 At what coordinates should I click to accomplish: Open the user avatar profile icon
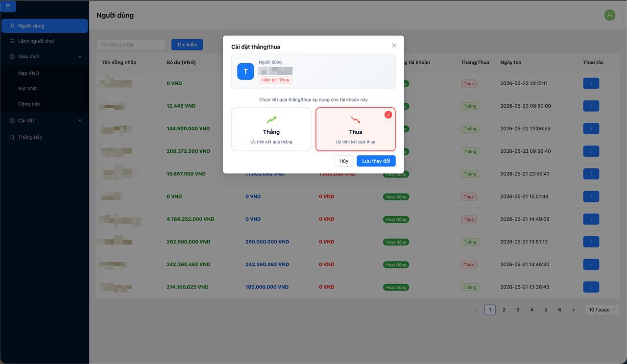click(x=609, y=15)
